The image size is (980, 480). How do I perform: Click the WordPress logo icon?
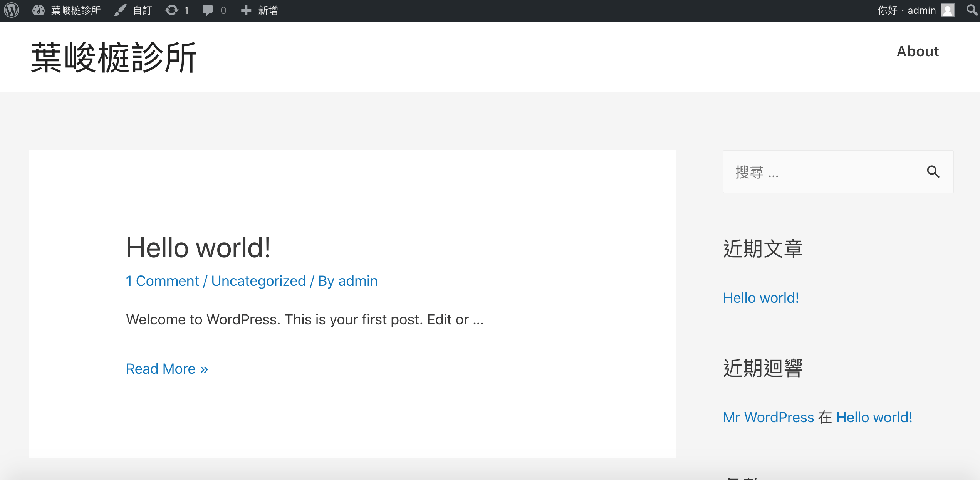tap(12, 10)
